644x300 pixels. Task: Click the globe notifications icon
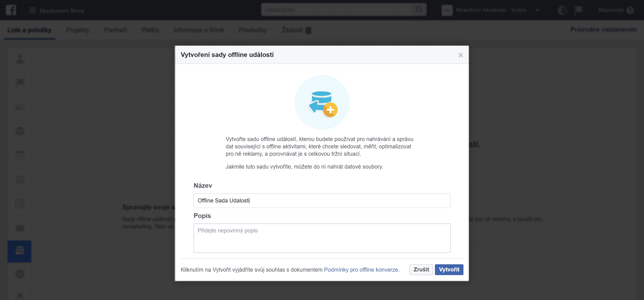pos(563,10)
